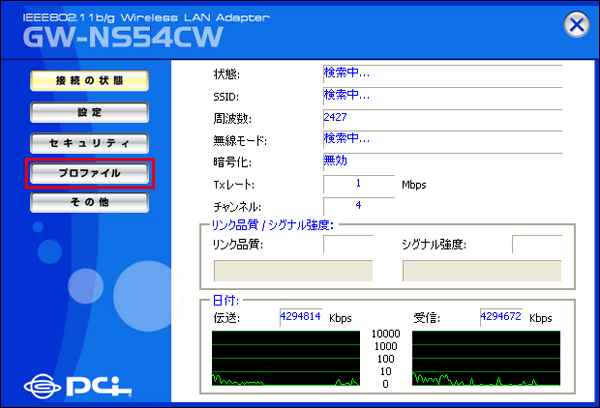
Task: Click the リンク品質 value box
Action: tap(348, 244)
